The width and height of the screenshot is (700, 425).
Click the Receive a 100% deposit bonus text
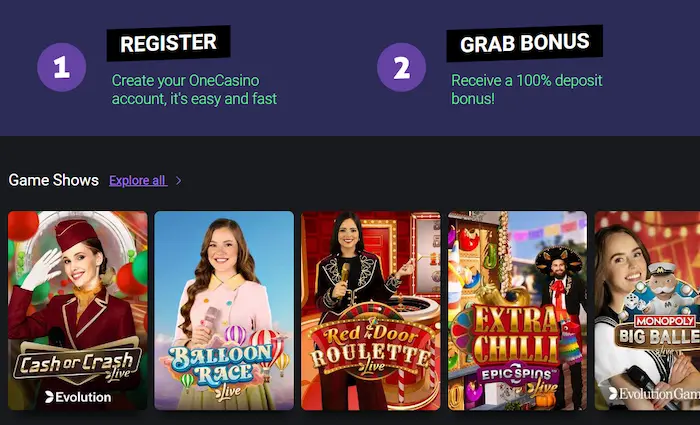[x=527, y=89]
